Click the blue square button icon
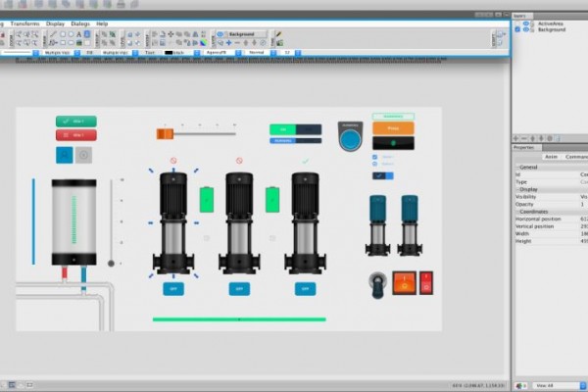This screenshot has width=588, height=392. (x=65, y=154)
